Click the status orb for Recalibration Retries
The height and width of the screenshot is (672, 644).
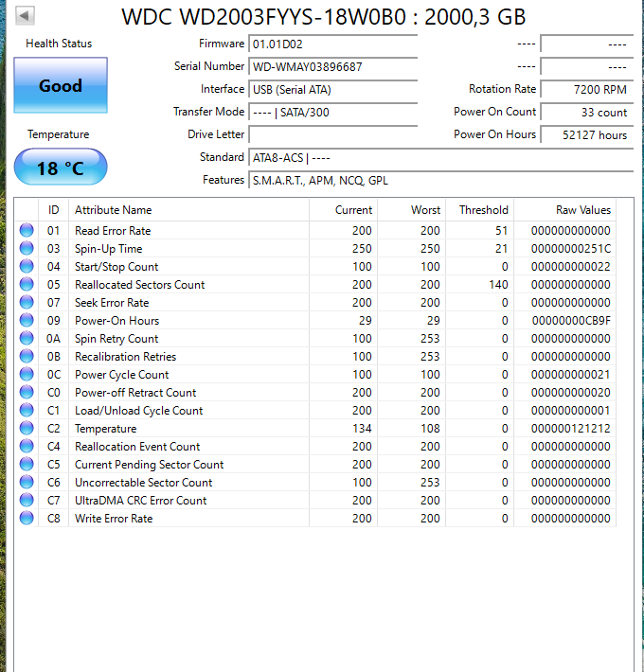click(x=27, y=356)
